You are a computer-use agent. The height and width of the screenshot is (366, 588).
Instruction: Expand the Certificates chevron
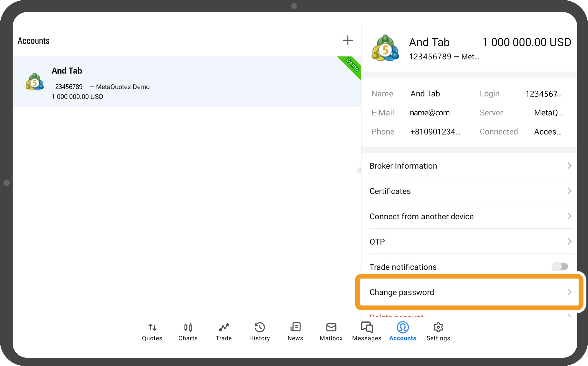point(569,191)
